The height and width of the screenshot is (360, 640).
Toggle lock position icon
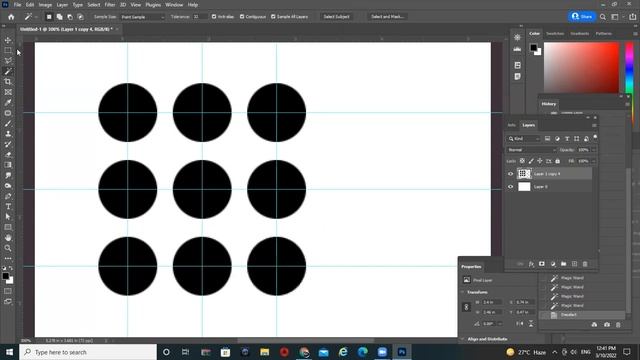[540, 161]
